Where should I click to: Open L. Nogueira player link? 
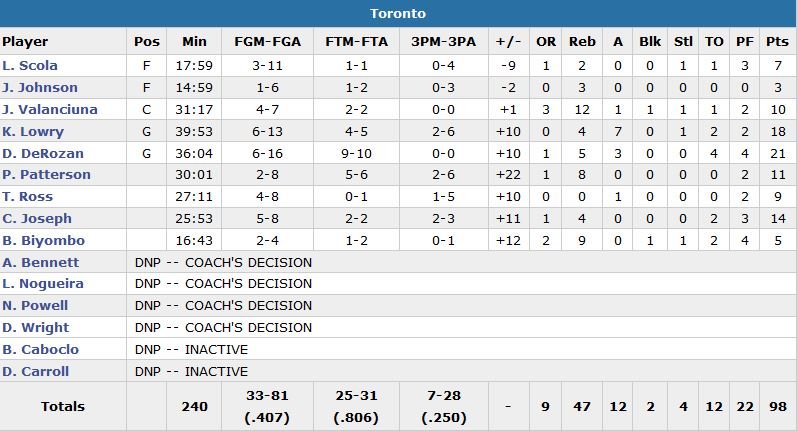43,284
